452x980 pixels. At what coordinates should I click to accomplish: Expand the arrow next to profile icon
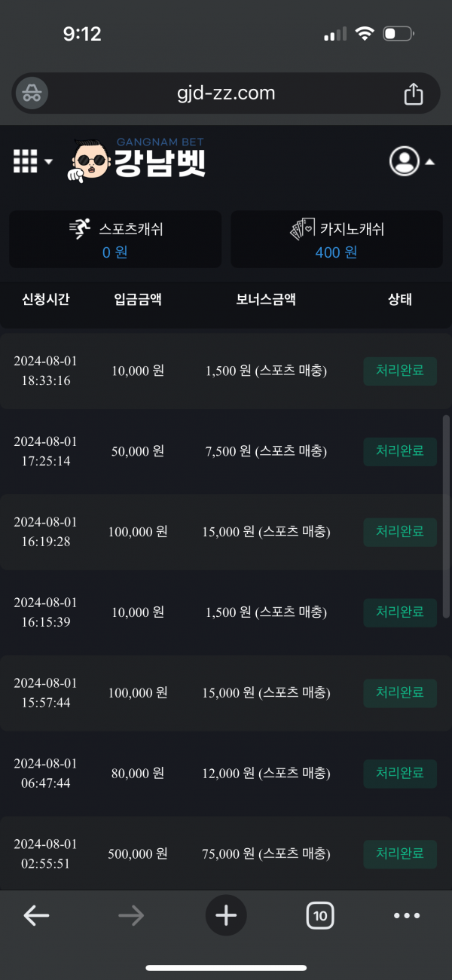coord(429,161)
